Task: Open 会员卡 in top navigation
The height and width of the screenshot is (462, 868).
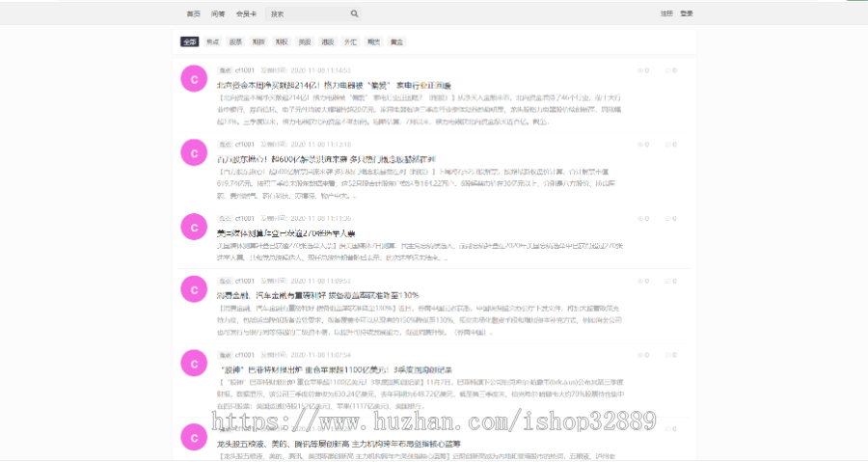Action: pyautogui.click(x=246, y=14)
